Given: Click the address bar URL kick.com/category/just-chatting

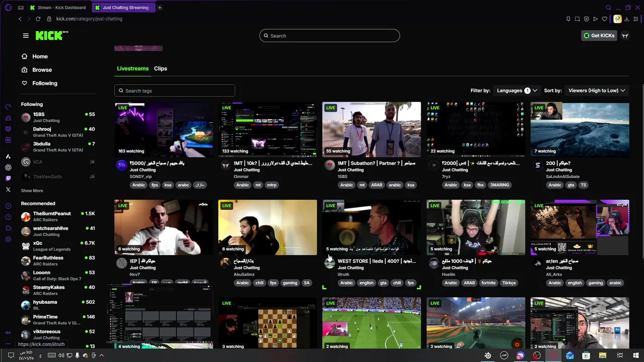Looking at the screenshot, I should tap(89, 19).
